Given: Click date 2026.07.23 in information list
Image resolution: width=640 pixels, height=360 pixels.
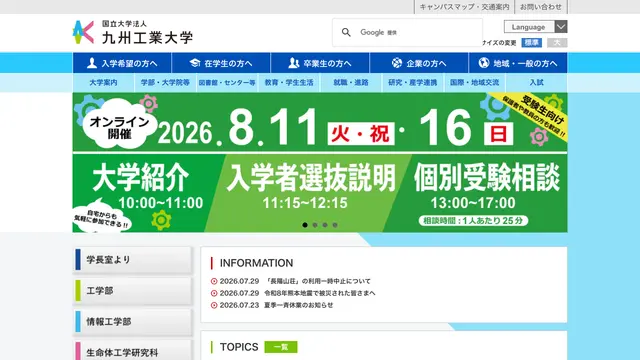Looking at the screenshot, I should pos(239,305).
